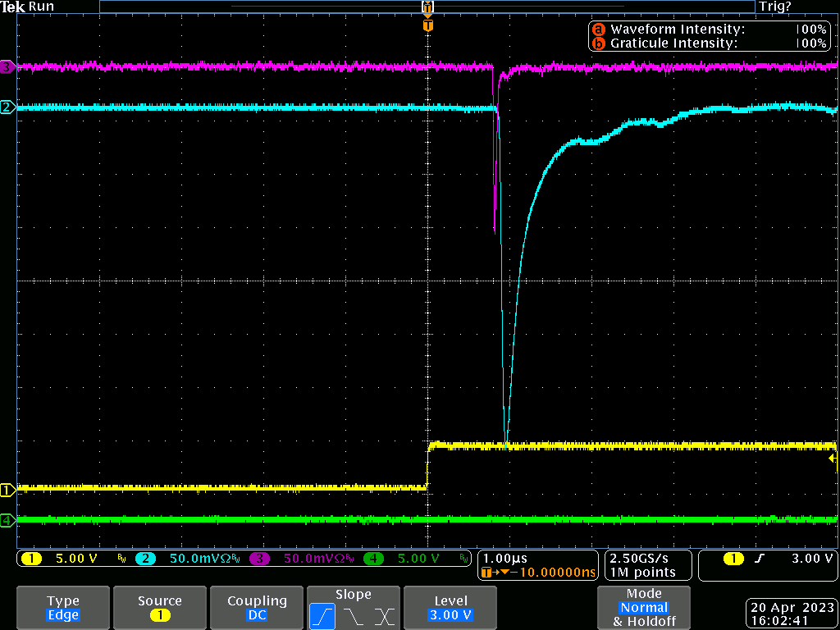Click channel 4 green ground marker

tap(7, 520)
